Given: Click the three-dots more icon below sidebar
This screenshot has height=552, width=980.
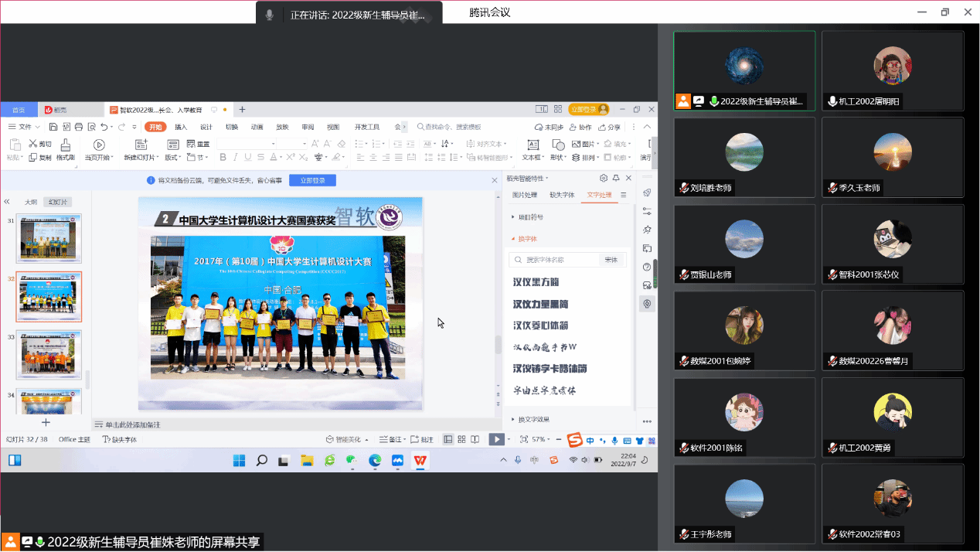Looking at the screenshot, I should [647, 421].
